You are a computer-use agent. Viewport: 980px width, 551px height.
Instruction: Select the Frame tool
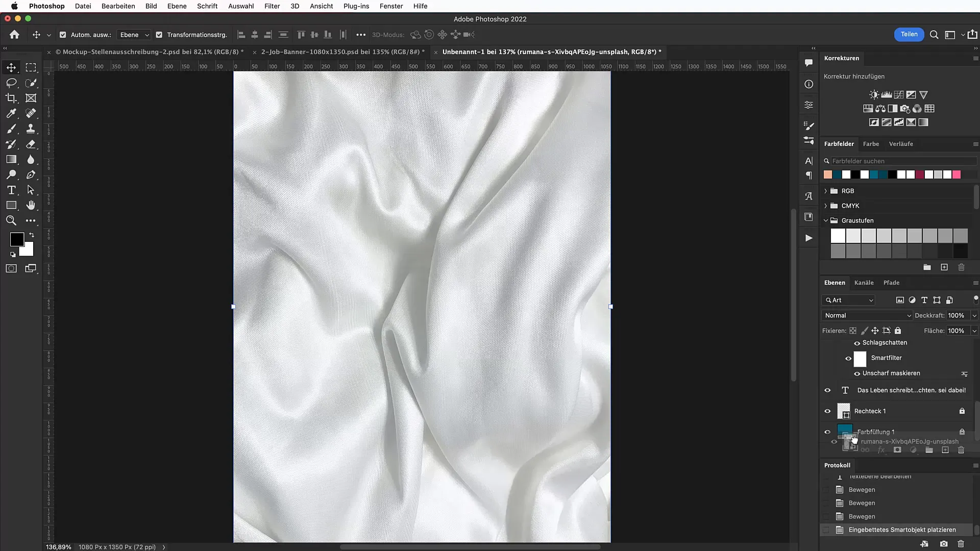(x=31, y=98)
